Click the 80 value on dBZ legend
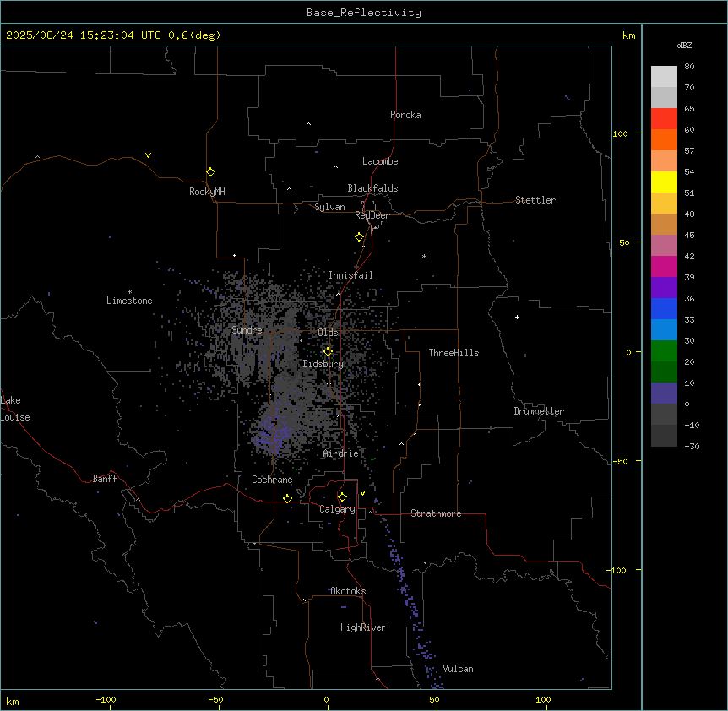Image resolution: width=728 pixels, height=711 pixels. (689, 67)
